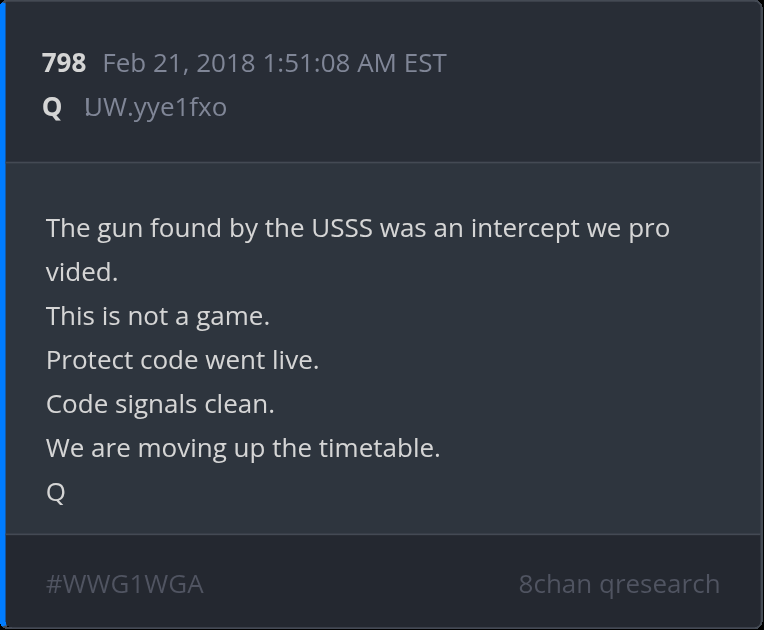Viewport: 764px width, 630px height.
Task: Click "We are moving up the" text
Action: click(179, 448)
